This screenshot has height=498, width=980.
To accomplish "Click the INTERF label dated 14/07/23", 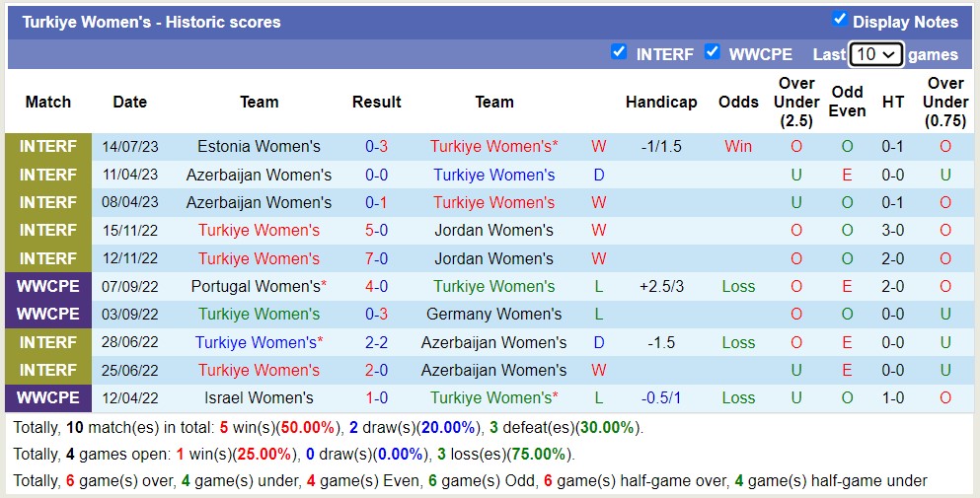I will point(47,146).
